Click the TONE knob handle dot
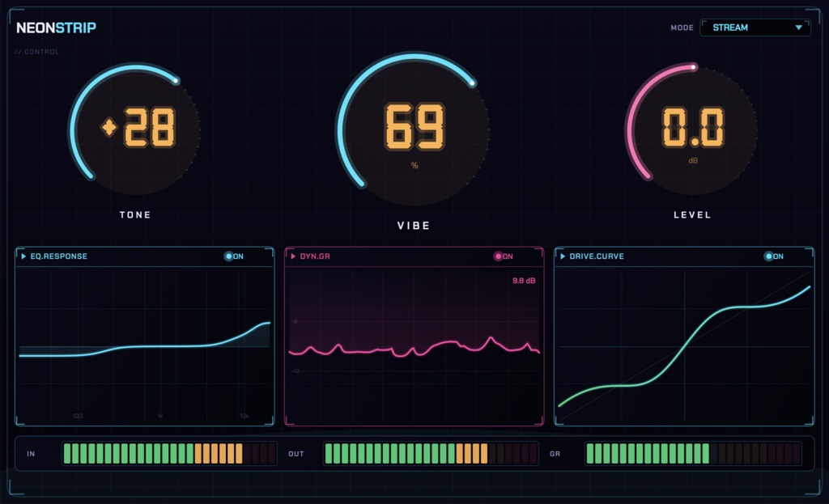 pyautogui.click(x=176, y=81)
